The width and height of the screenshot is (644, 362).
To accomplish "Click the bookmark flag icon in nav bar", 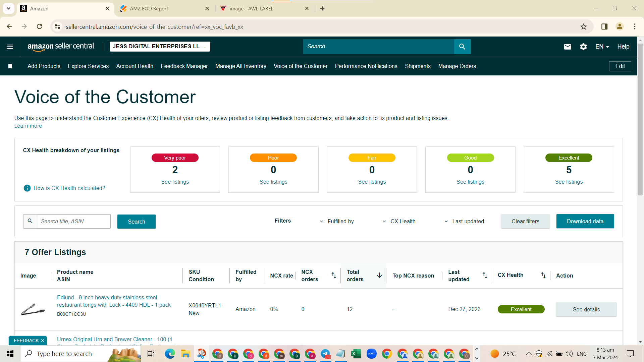I will [x=10, y=66].
